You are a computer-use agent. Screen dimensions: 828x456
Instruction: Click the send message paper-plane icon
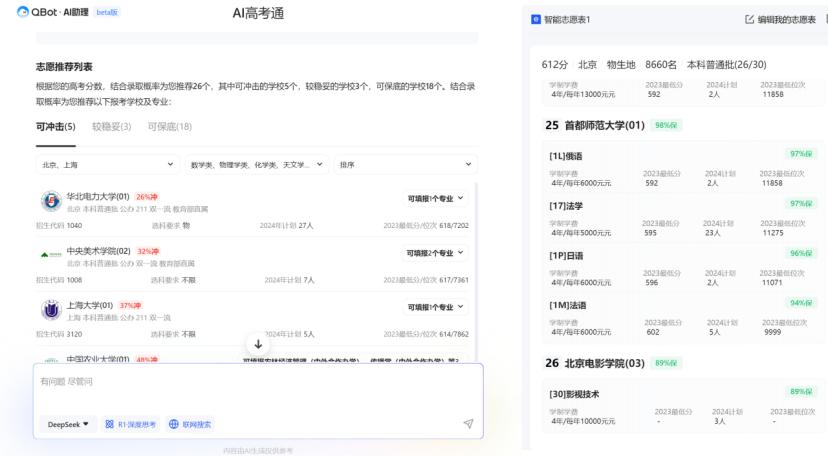pyautogui.click(x=468, y=423)
